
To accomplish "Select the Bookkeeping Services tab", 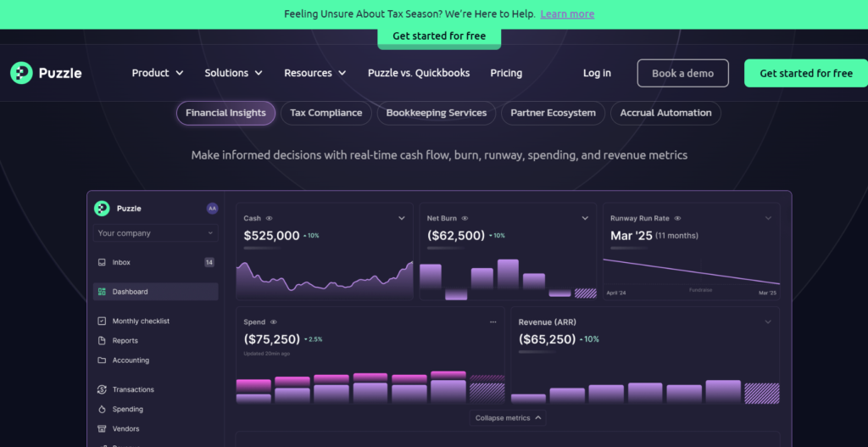I will (x=437, y=113).
